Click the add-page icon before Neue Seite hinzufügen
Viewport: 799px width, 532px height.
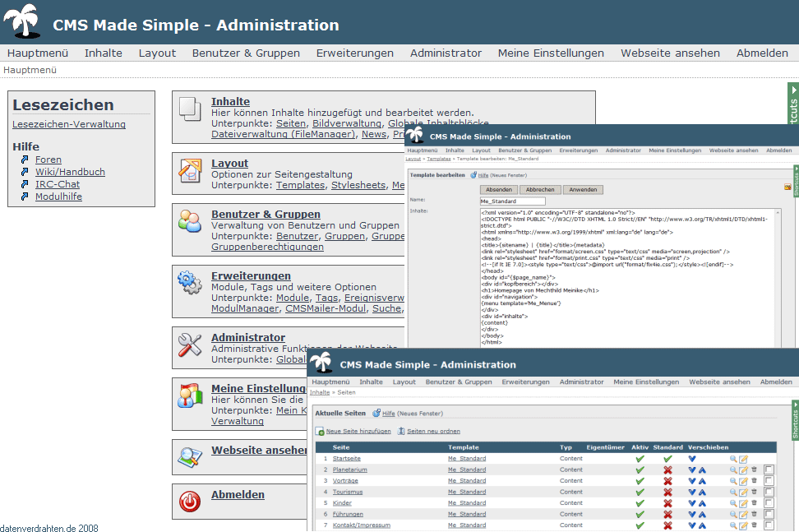click(x=320, y=432)
